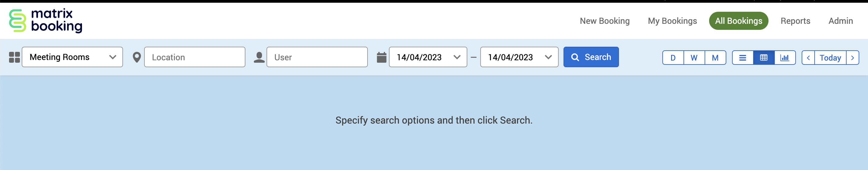This screenshot has height=170, width=868.
Task: Toggle Month view with M button
Action: point(715,58)
